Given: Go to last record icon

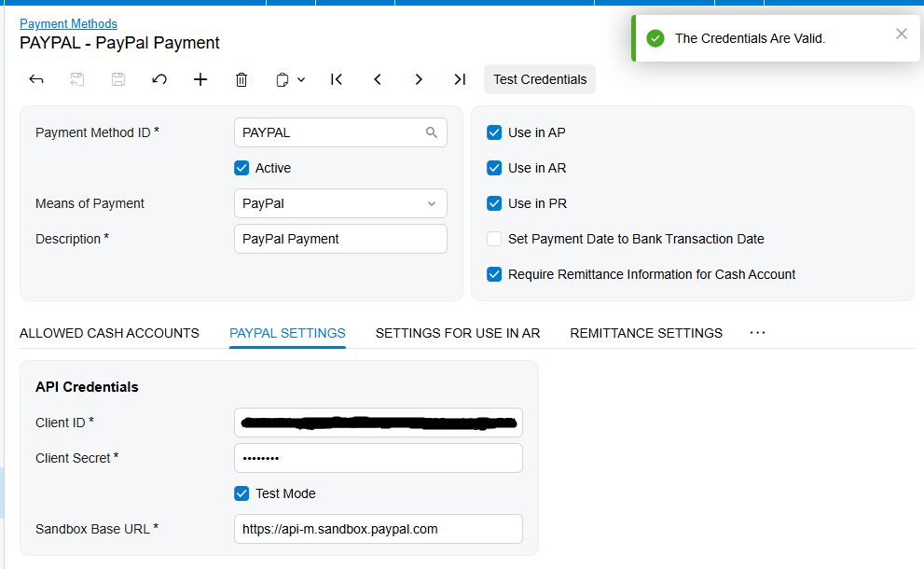Looking at the screenshot, I should (x=460, y=79).
